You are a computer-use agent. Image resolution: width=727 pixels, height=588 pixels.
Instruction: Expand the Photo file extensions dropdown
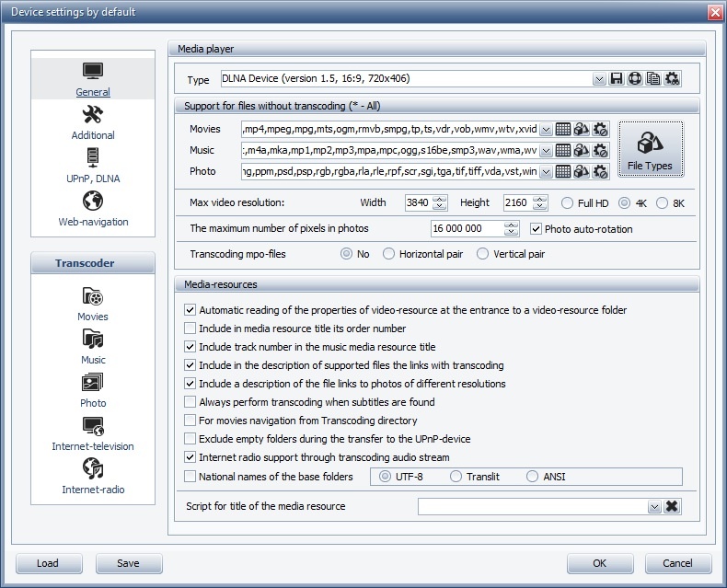click(547, 172)
